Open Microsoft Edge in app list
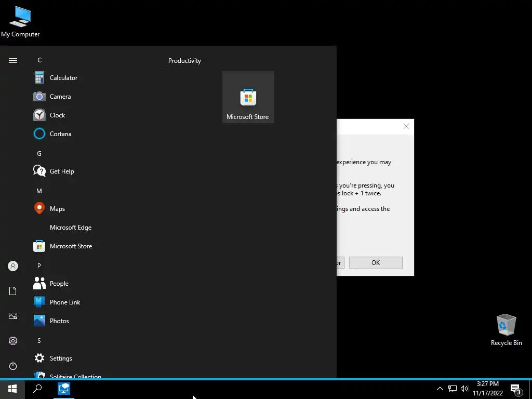The image size is (532, 399). (x=71, y=228)
